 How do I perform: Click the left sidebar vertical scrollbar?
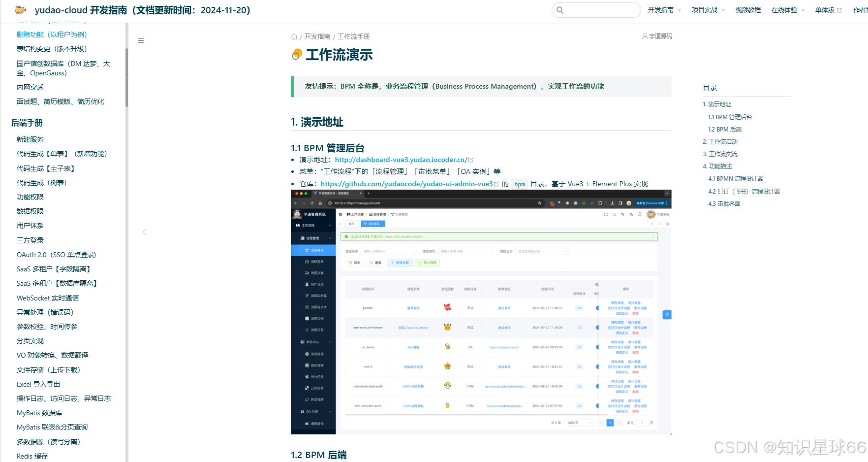tap(126, 77)
